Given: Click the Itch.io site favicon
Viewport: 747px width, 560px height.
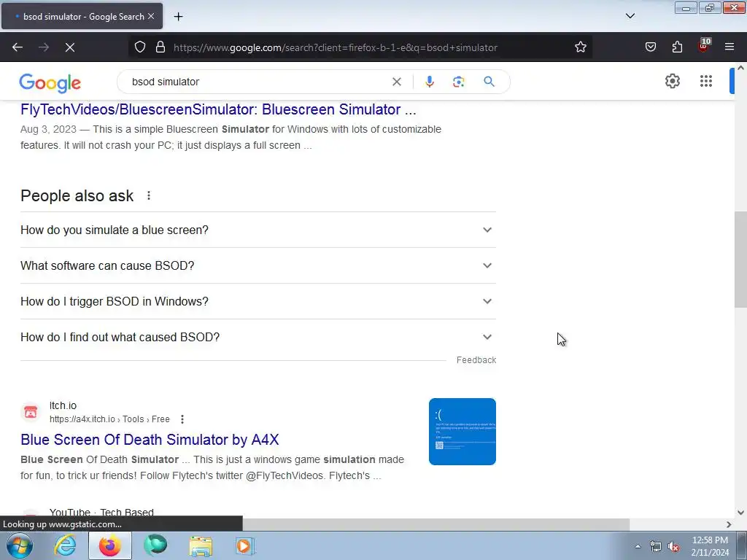Looking at the screenshot, I should (x=31, y=412).
